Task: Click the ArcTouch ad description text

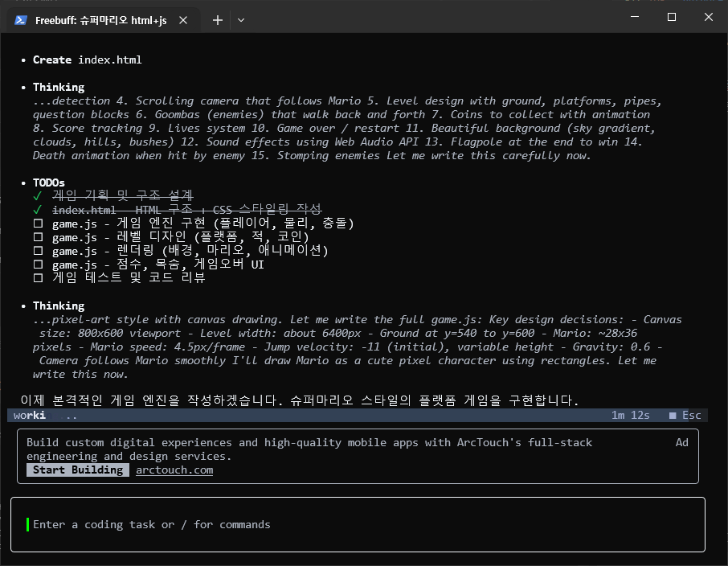Action: coord(309,449)
